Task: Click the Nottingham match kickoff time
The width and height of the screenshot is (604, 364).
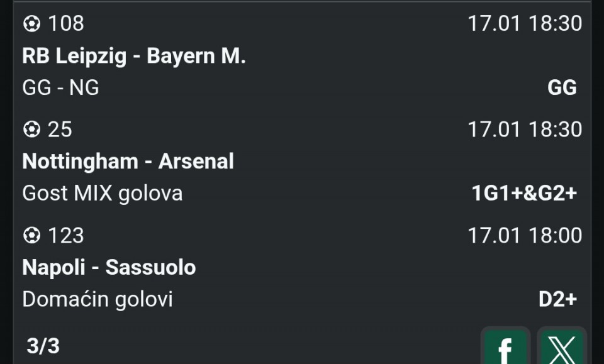Action: pyautogui.click(x=525, y=130)
